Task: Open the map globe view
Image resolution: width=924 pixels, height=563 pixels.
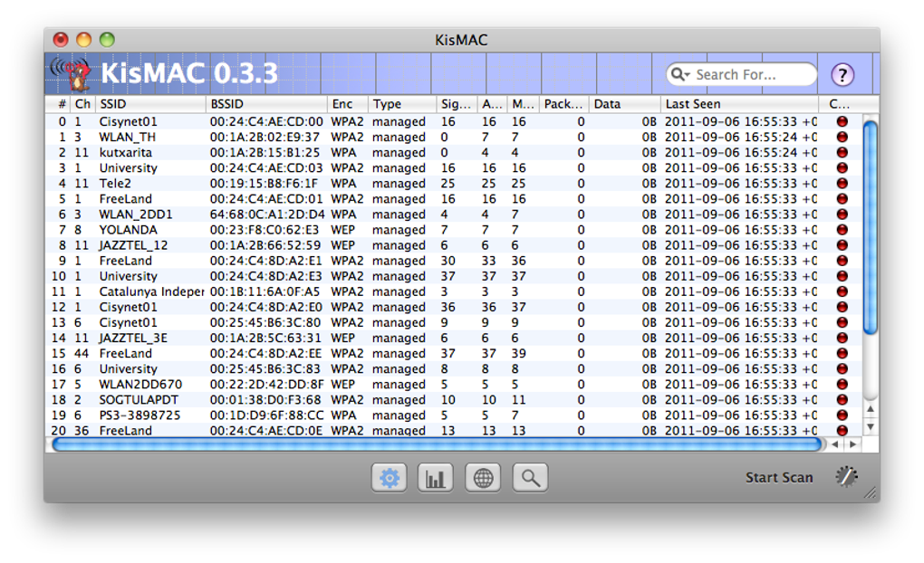Action: pyautogui.click(x=483, y=478)
